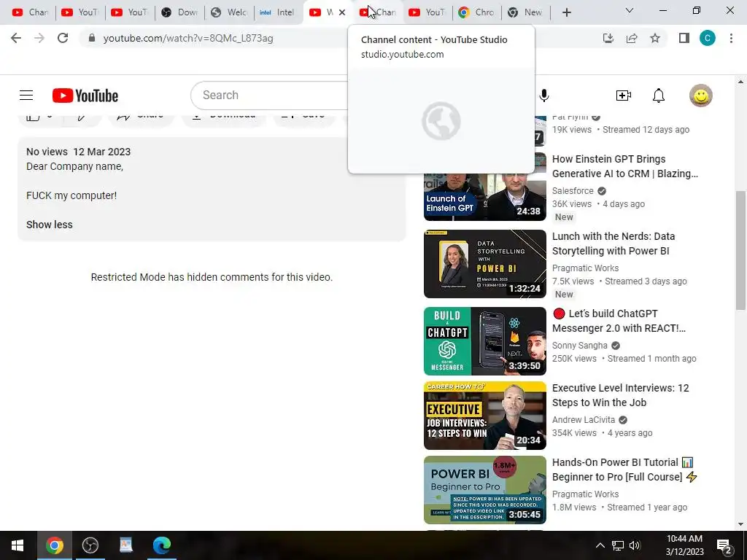This screenshot has width=747, height=560.
Task: Go forward with the browser forward arrow
Action: coord(39,38)
